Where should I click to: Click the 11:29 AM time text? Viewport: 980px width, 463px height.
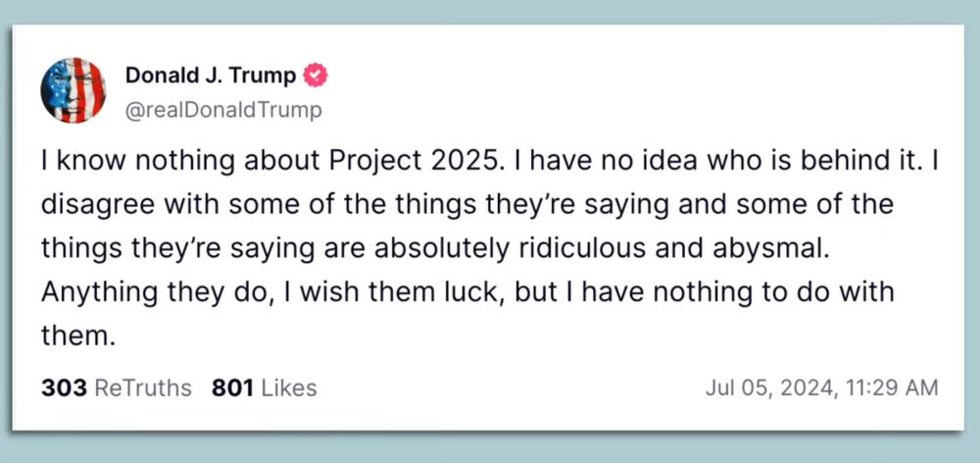tap(892, 387)
